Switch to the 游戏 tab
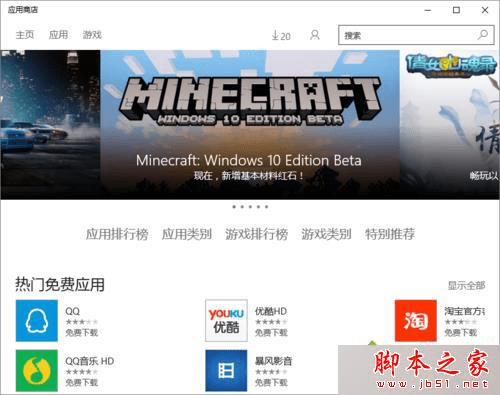 (x=92, y=35)
